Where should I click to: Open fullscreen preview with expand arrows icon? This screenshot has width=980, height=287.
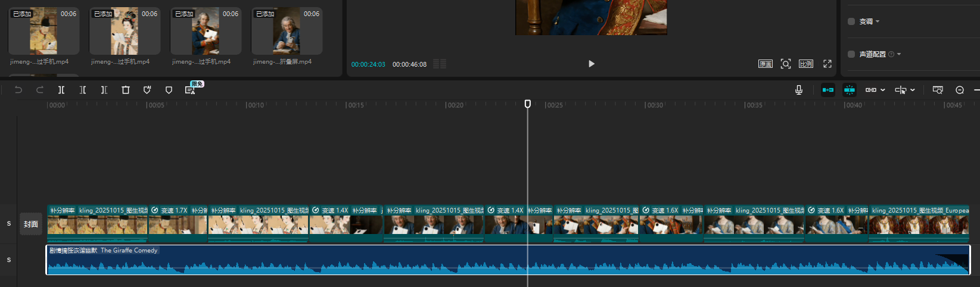pyautogui.click(x=827, y=64)
